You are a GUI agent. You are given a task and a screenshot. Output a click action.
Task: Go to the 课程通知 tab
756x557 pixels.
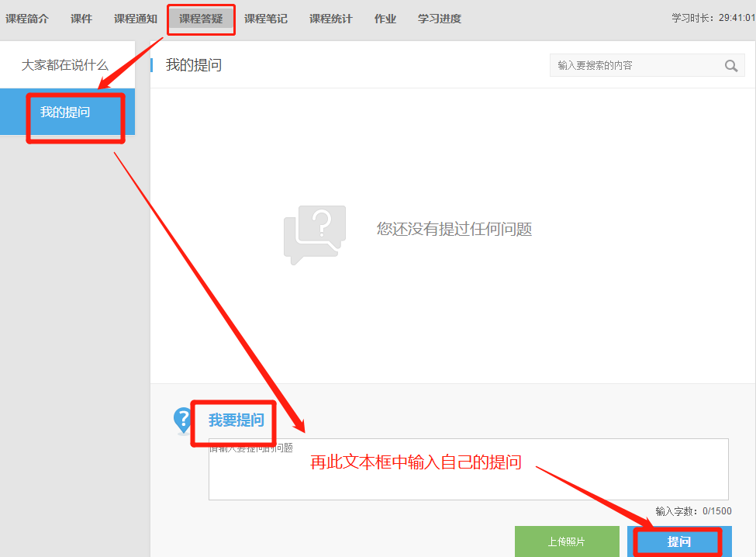(136, 19)
